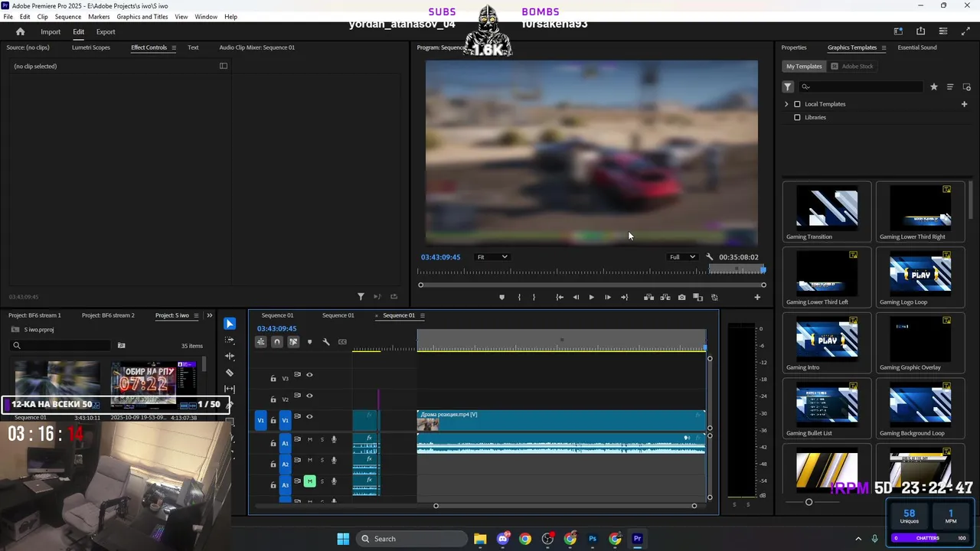Export frame with the camera icon
This screenshot has height=551, width=980.
coord(681,297)
